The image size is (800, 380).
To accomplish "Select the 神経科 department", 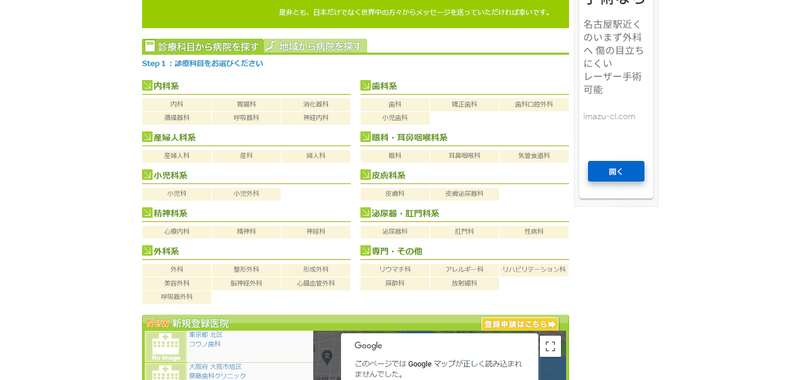I will [x=316, y=232].
